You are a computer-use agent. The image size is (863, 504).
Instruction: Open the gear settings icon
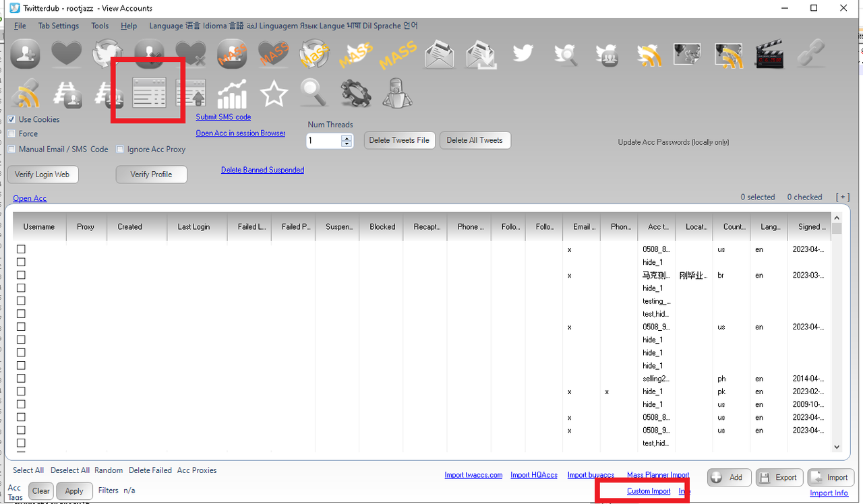[356, 94]
